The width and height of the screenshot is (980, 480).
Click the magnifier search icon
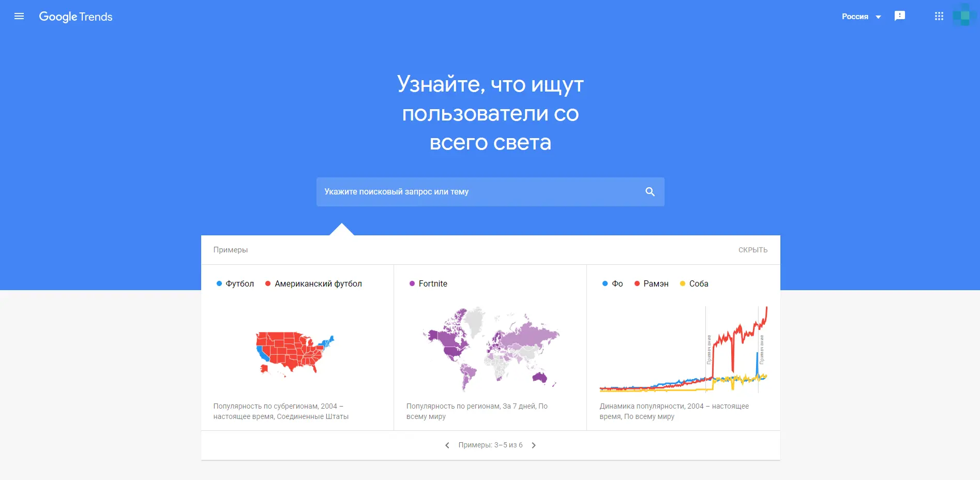pyautogui.click(x=650, y=192)
